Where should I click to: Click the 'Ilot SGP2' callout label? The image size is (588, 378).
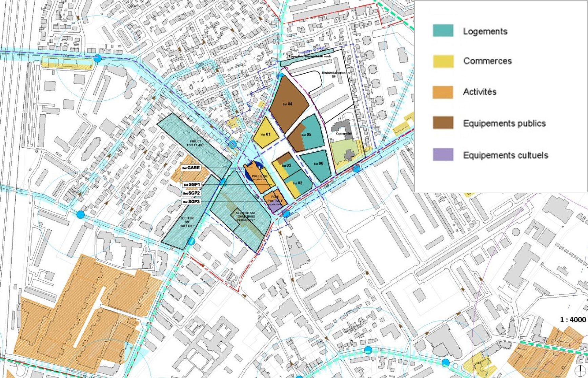coord(191,193)
